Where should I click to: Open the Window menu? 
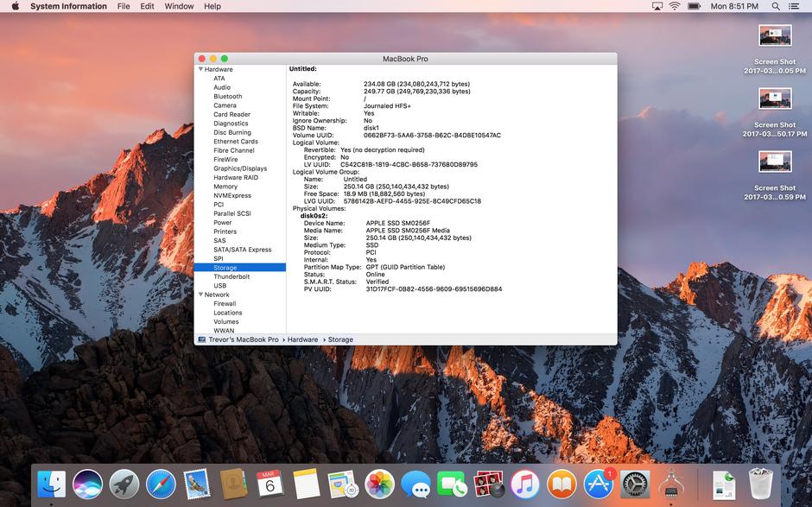[179, 6]
